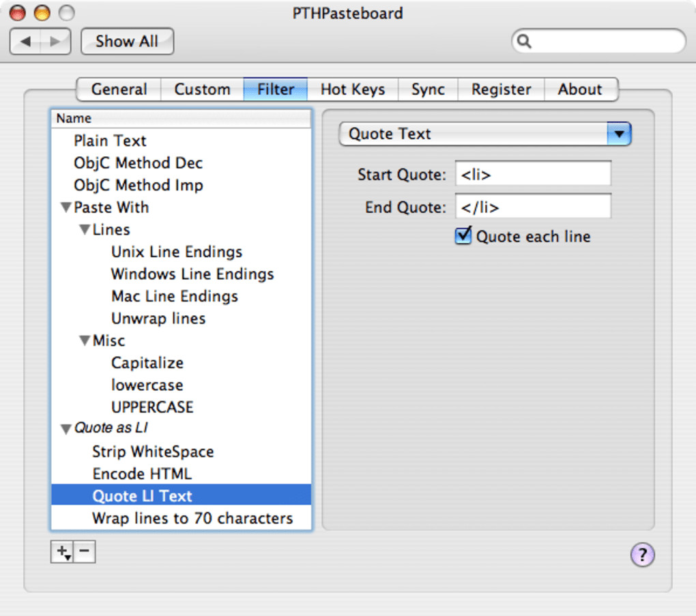Select the Strip WhiteSpace step
The height and width of the screenshot is (616, 696).
click(x=181, y=452)
